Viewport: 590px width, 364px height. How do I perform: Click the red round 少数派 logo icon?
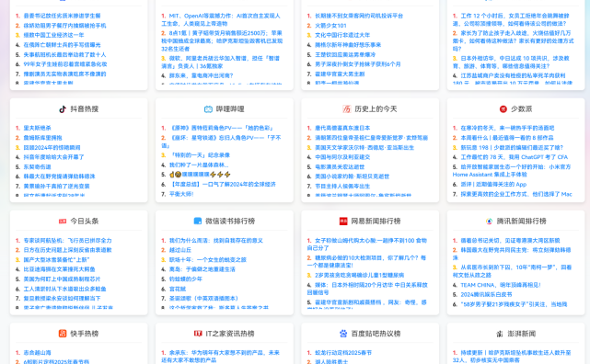pyautogui.click(x=503, y=109)
